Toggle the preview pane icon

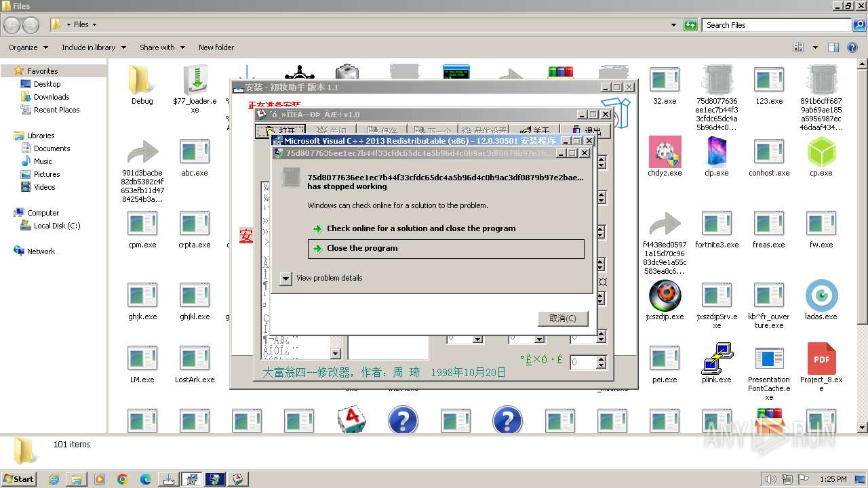click(x=833, y=47)
